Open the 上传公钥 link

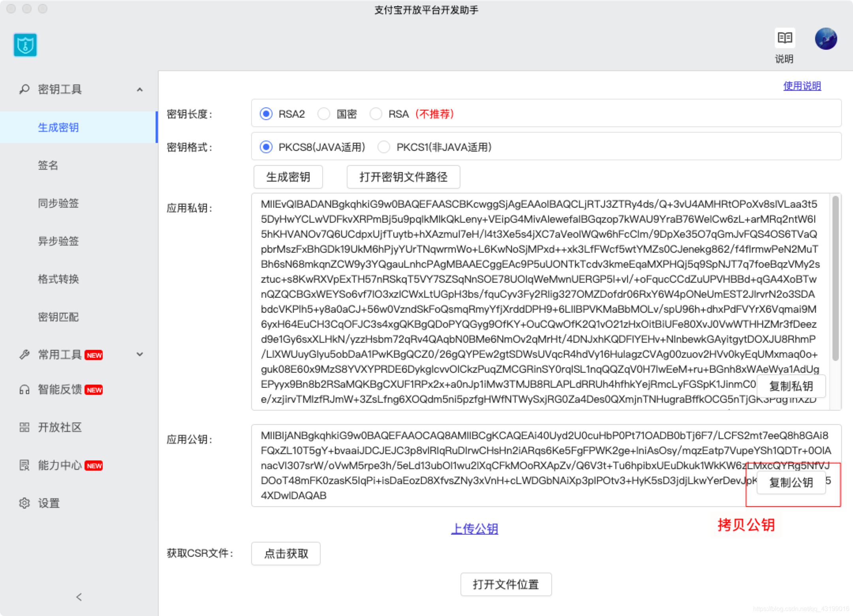pyautogui.click(x=475, y=529)
